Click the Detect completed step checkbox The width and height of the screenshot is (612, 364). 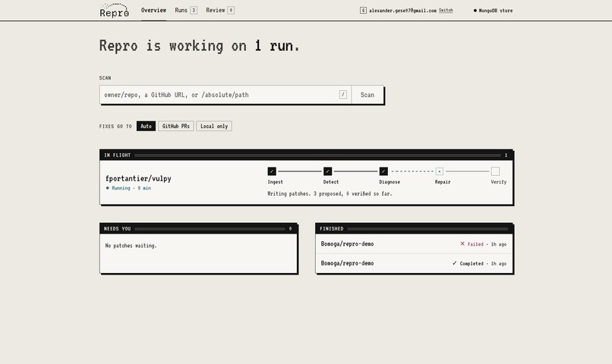click(328, 171)
